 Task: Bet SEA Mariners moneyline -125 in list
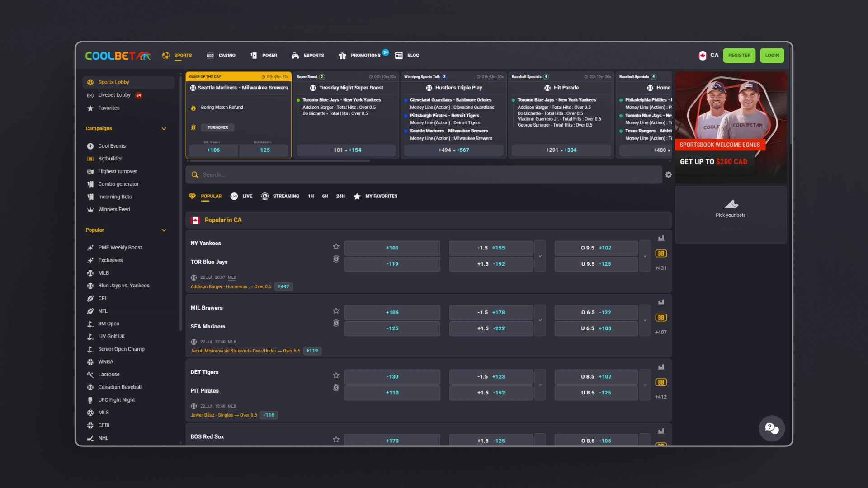(392, 328)
